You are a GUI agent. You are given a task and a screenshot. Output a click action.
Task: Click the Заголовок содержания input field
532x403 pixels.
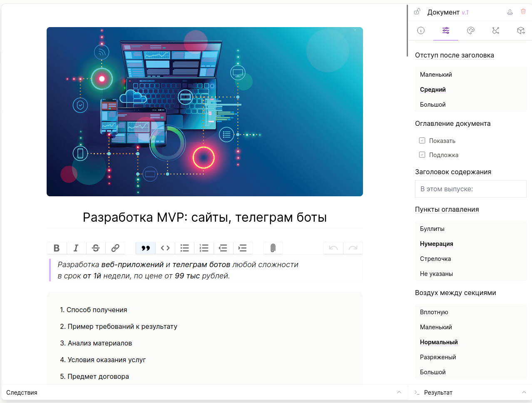tap(471, 189)
